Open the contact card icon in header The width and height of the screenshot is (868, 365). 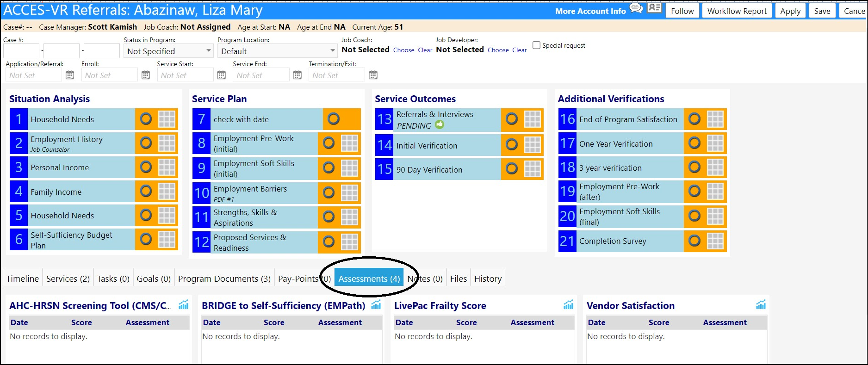coord(654,8)
